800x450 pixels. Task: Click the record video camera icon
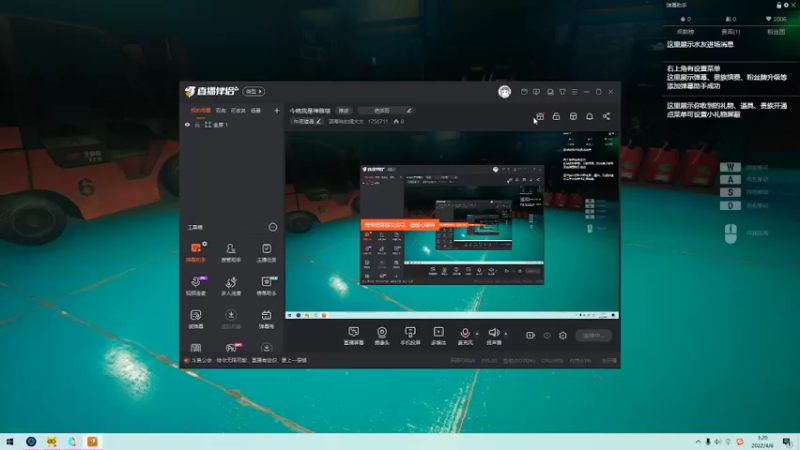pyautogui.click(x=530, y=335)
